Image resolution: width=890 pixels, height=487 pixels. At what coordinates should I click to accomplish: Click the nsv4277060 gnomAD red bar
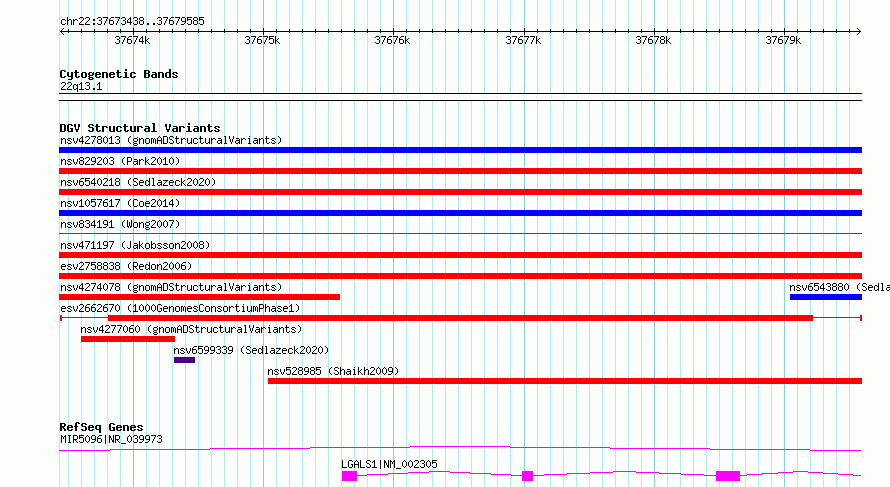click(128, 339)
